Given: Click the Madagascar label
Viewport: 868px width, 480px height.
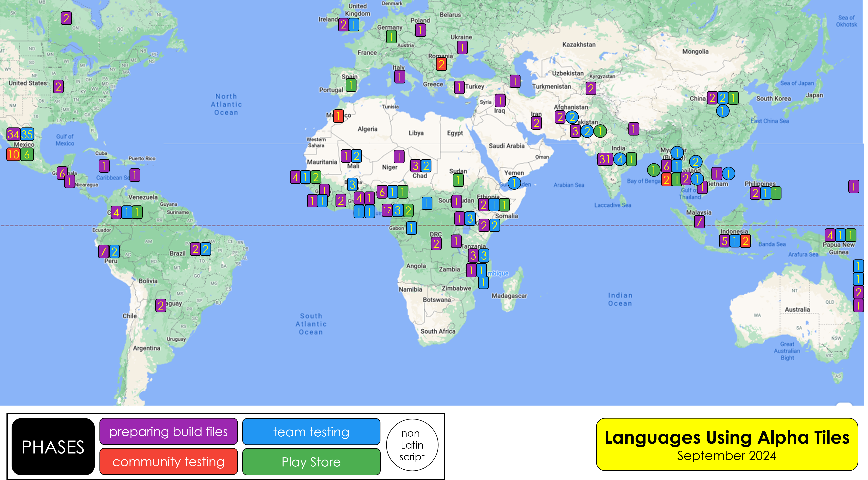Looking at the screenshot, I should [x=509, y=296].
